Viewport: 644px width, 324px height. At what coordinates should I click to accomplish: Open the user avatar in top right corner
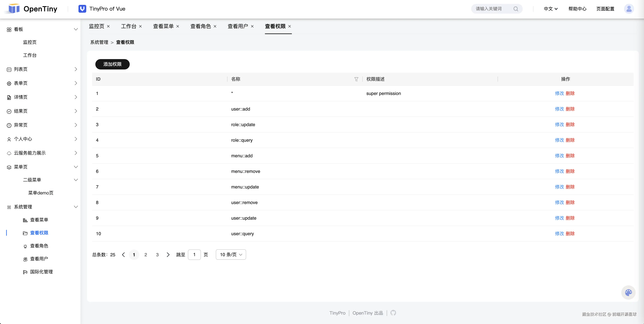point(629,9)
